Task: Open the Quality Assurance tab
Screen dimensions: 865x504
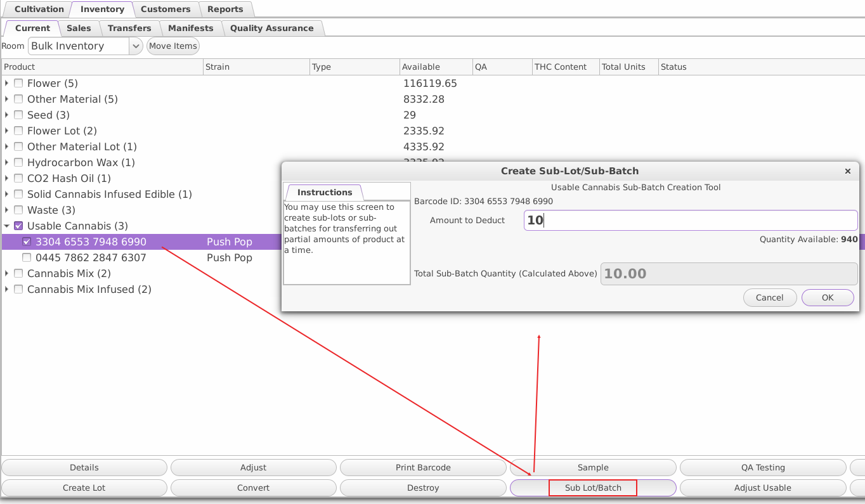Action: point(273,28)
